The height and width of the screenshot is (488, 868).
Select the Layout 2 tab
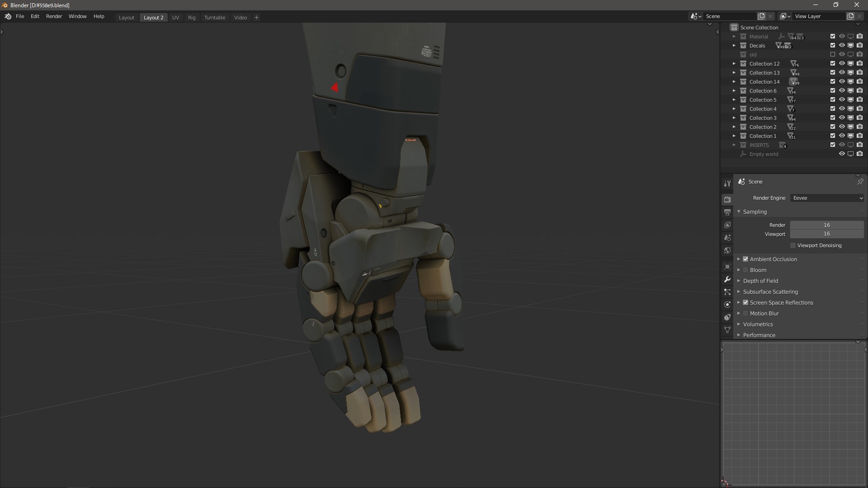pos(153,17)
